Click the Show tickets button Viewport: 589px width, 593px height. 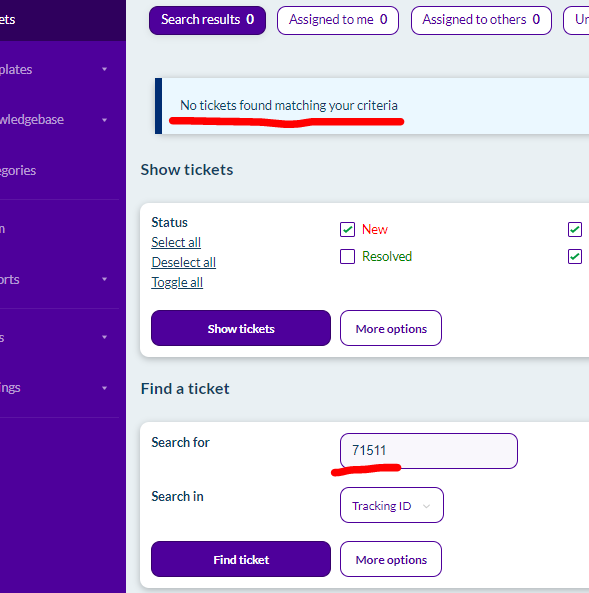click(241, 328)
